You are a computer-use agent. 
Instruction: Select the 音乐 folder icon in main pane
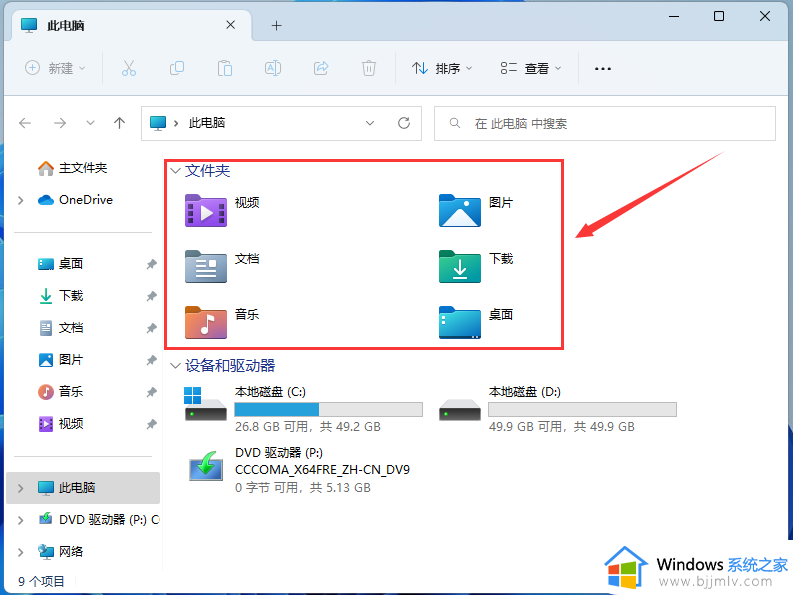tap(206, 322)
